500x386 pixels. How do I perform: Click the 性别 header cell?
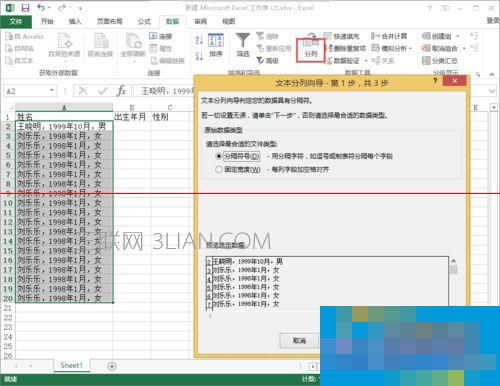click(170, 117)
